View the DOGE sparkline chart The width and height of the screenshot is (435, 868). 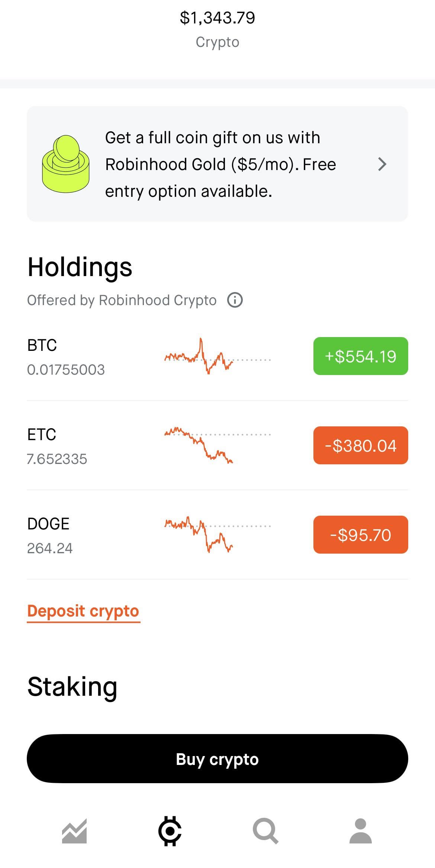217,535
